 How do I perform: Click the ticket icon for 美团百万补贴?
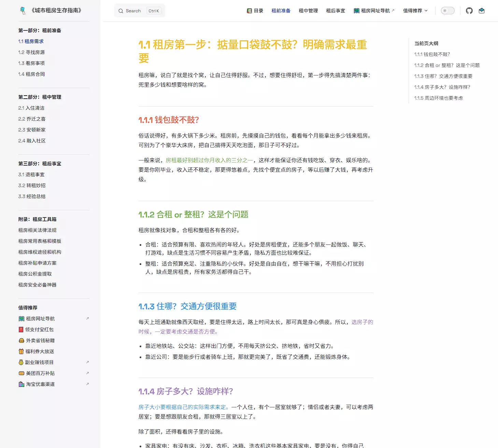(x=22, y=373)
